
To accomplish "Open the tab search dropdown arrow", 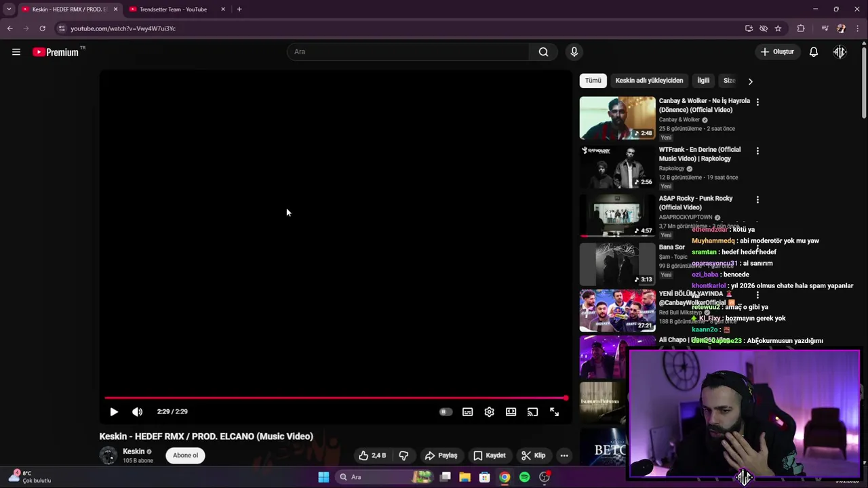I will point(9,9).
